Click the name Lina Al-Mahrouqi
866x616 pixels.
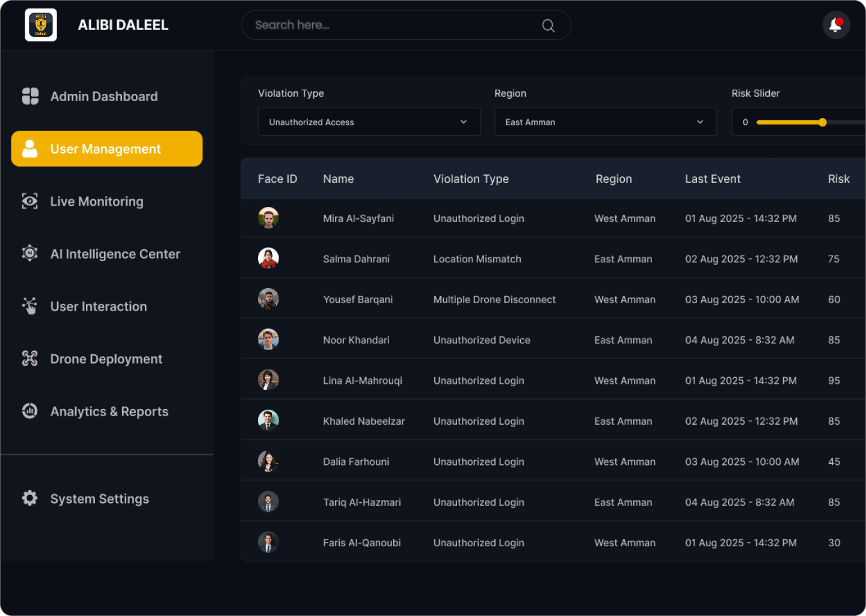(x=363, y=381)
